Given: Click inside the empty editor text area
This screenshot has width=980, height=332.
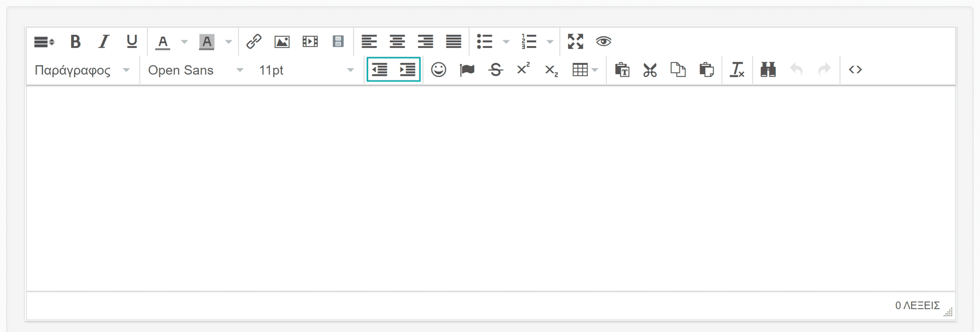Looking at the screenshot, I should (490, 187).
